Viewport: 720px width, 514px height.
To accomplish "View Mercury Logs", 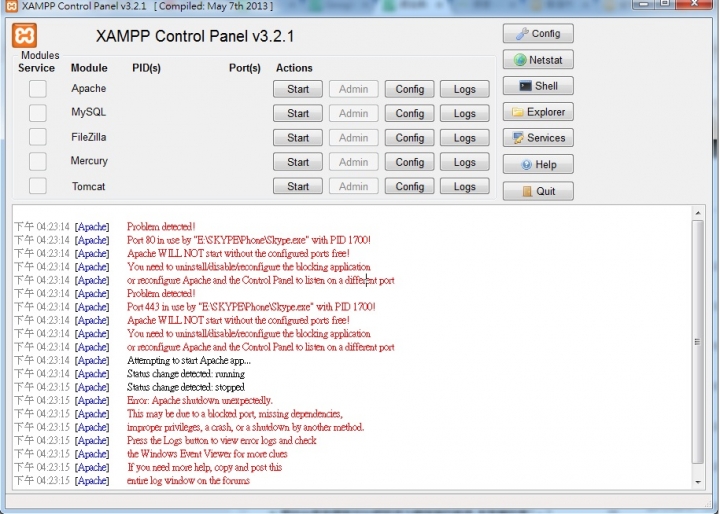I will 465,162.
